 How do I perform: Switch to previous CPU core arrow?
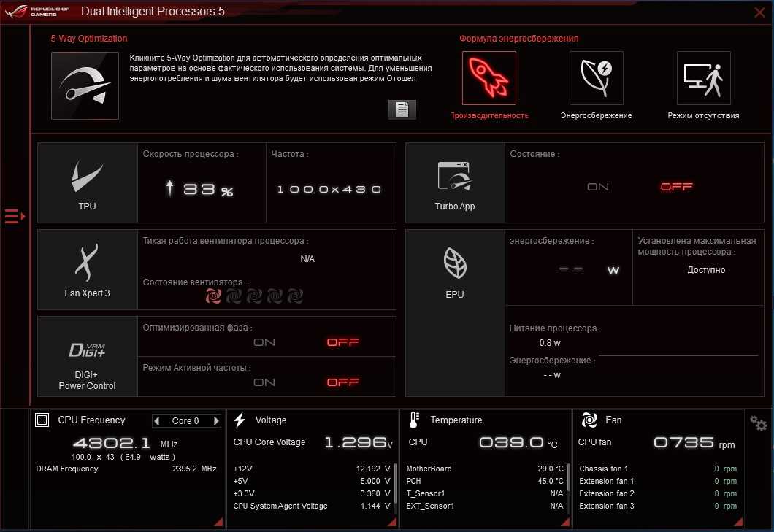point(157,421)
